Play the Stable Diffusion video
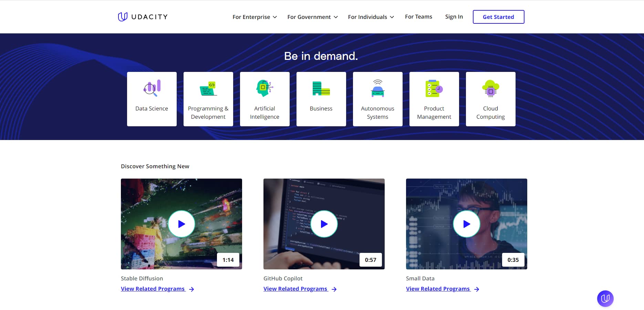 click(x=181, y=224)
